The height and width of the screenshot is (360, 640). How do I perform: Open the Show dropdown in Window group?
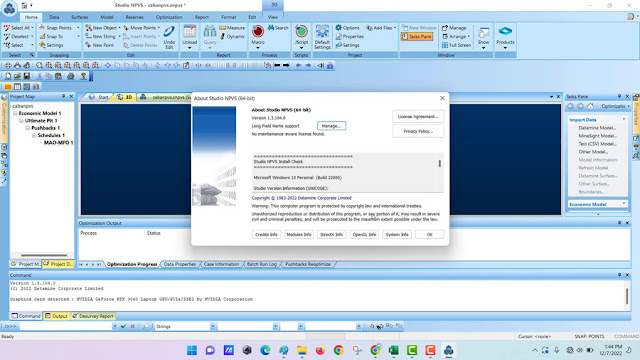pos(483,48)
